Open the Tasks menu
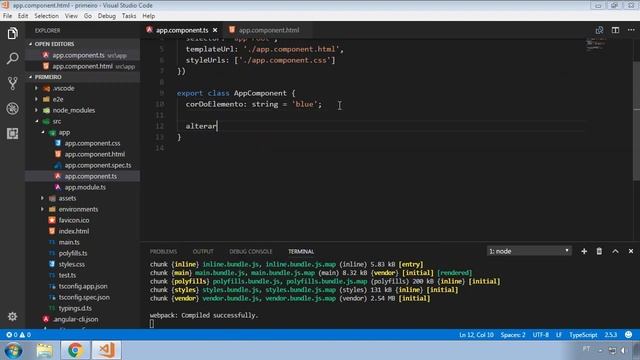This screenshot has width=640, height=360. (129, 16)
